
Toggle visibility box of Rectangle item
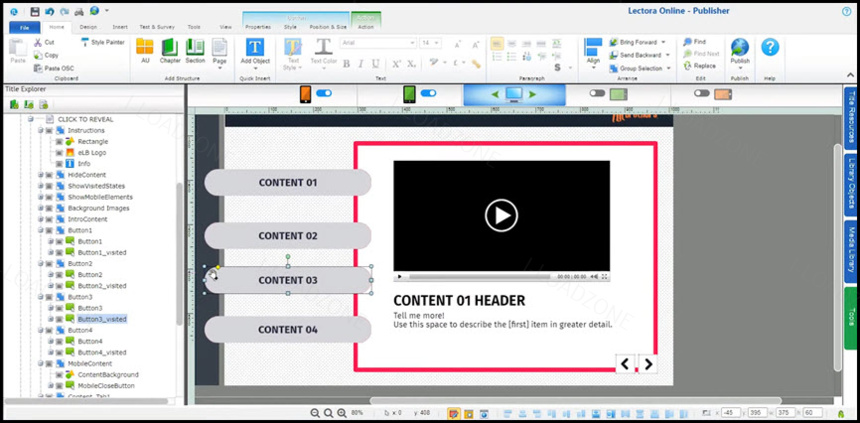59,142
